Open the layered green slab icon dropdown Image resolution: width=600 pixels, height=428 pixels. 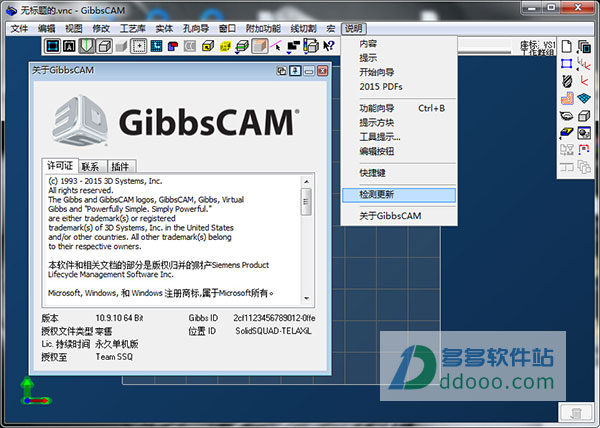pyautogui.click(x=242, y=47)
